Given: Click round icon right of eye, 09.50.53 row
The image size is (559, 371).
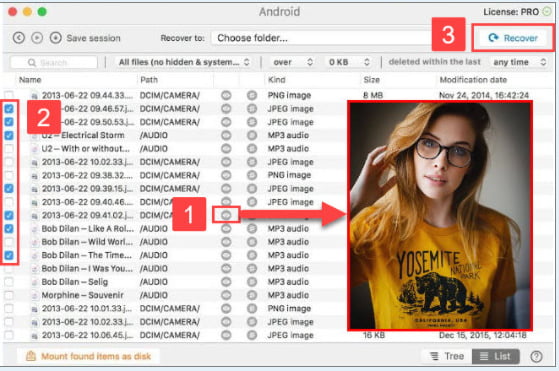Looking at the screenshot, I should point(252,122).
